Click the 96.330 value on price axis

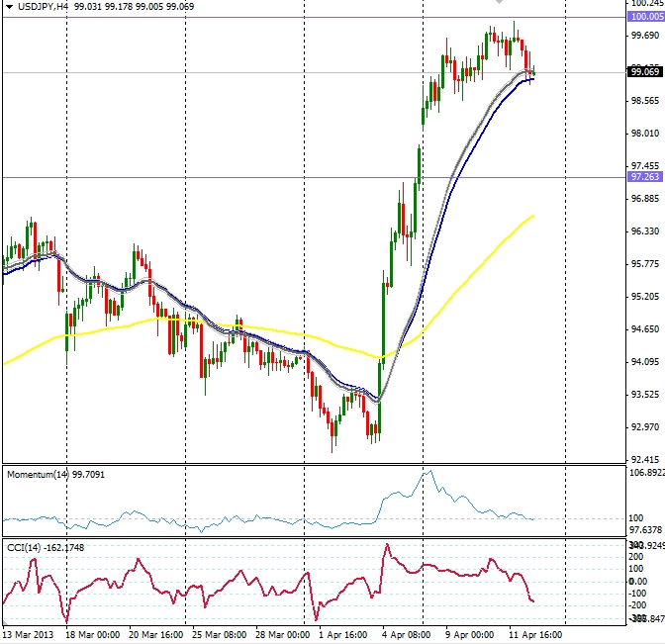645,231
